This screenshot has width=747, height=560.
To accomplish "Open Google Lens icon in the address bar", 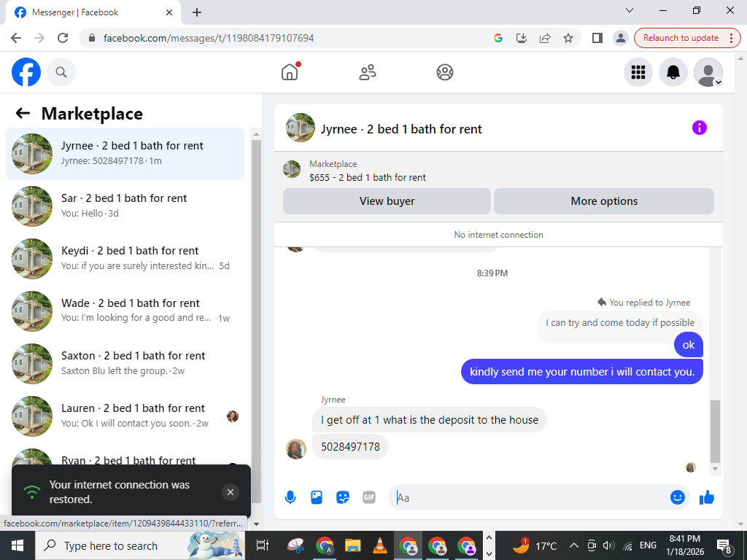I will pos(498,38).
